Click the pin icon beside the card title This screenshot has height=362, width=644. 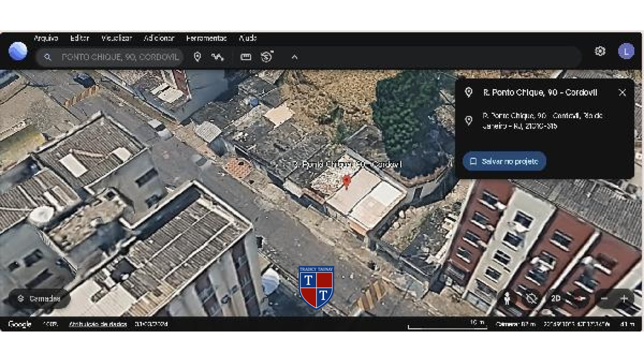point(469,93)
